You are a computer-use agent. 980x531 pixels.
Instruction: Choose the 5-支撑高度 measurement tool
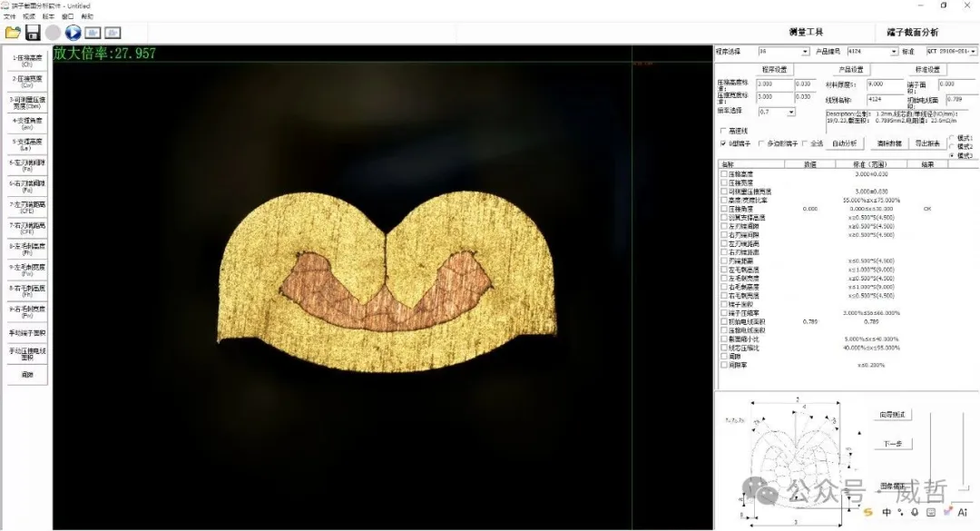tap(27, 143)
